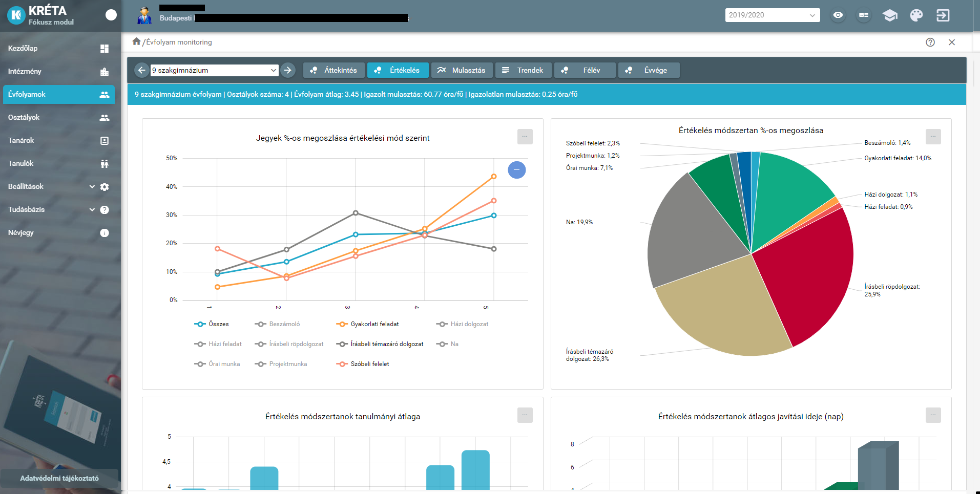The width and height of the screenshot is (980, 494).
Task: Toggle the Összes legend series
Action: pyautogui.click(x=212, y=324)
